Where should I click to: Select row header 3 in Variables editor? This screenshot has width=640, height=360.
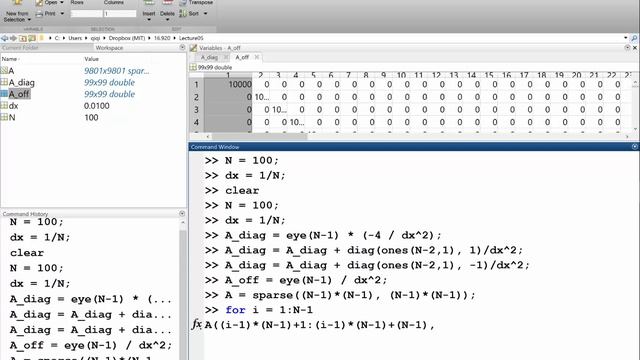(x=196, y=110)
